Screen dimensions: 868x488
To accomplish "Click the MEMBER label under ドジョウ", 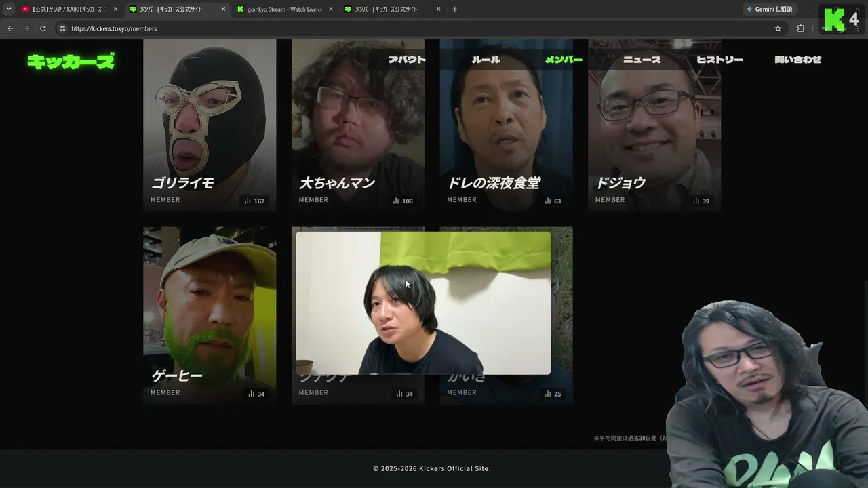I will [610, 200].
